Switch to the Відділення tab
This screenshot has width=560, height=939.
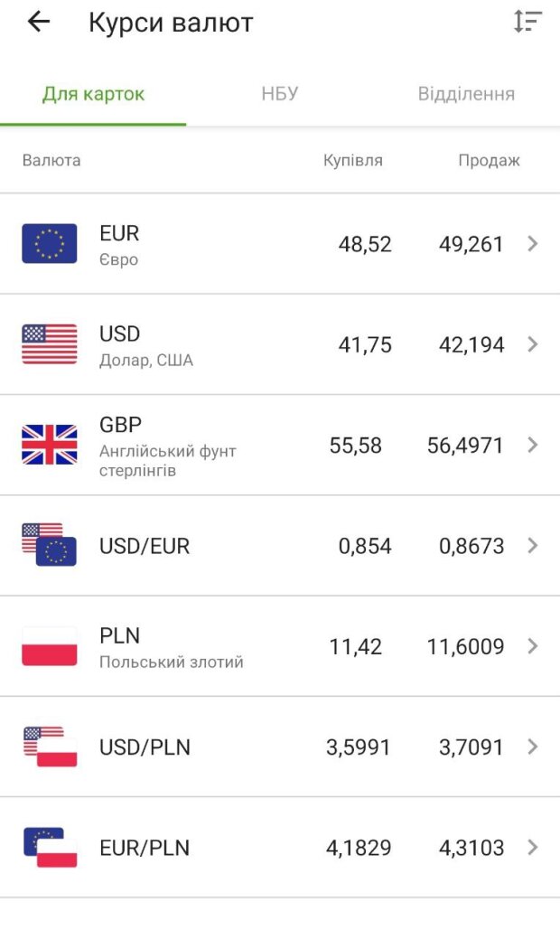click(466, 94)
